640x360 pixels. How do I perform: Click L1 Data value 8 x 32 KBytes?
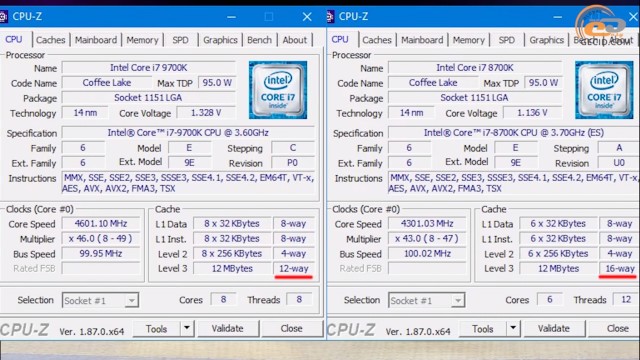[232, 224]
